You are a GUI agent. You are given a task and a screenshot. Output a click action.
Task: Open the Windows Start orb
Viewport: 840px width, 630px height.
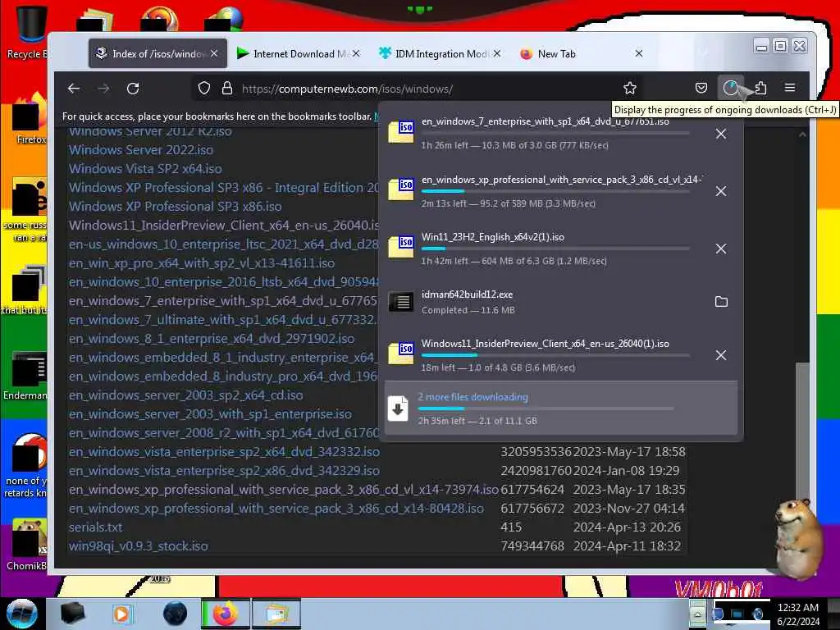[x=21, y=614]
